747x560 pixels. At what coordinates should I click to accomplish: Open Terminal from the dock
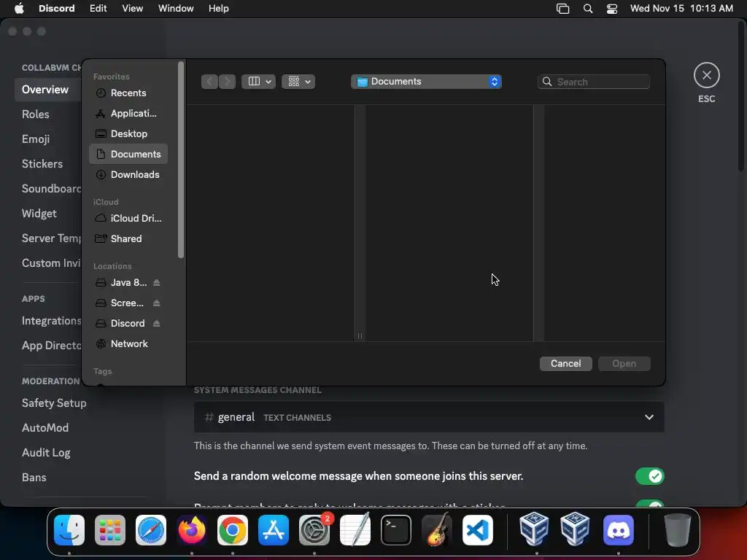pos(396,530)
